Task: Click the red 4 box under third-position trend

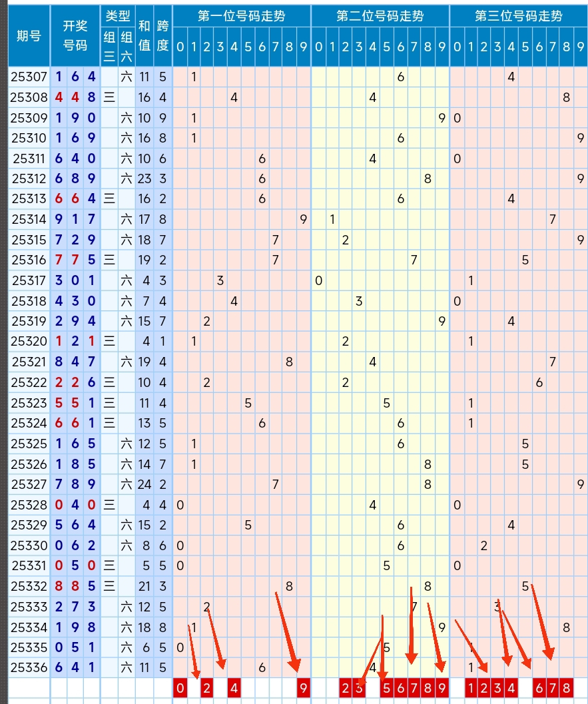Action: click(x=511, y=688)
